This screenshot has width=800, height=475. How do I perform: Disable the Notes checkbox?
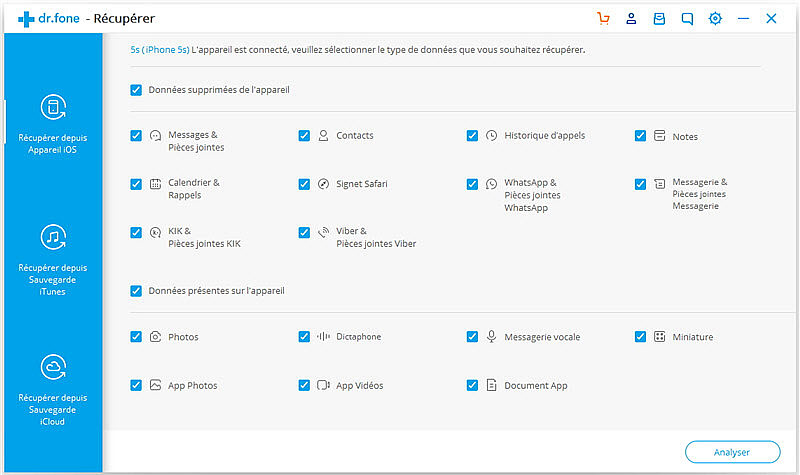(640, 136)
